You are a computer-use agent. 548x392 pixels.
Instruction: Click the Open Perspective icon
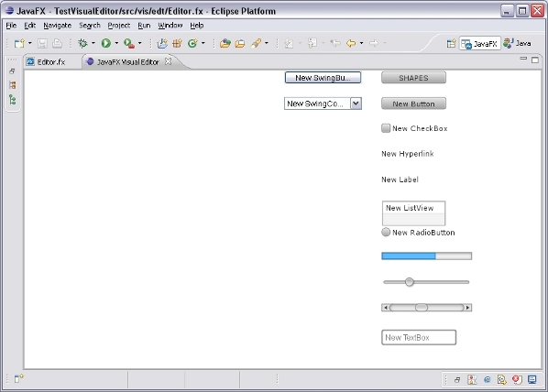coord(451,43)
